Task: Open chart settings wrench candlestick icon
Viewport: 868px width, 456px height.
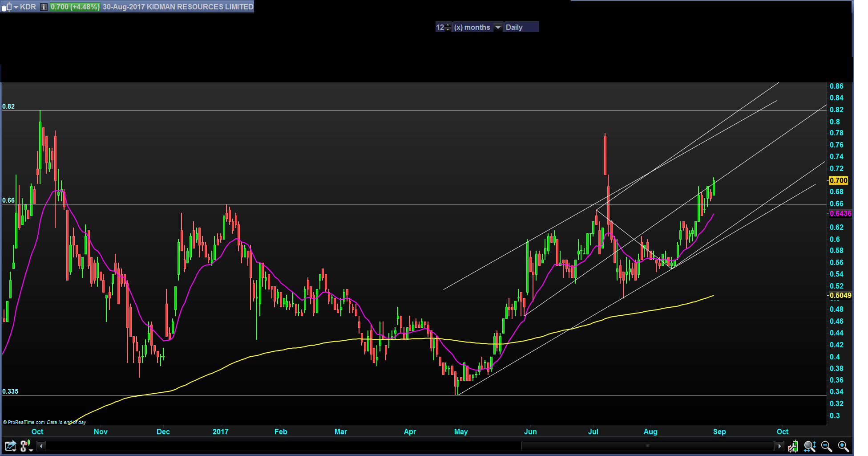Action: point(793,446)
